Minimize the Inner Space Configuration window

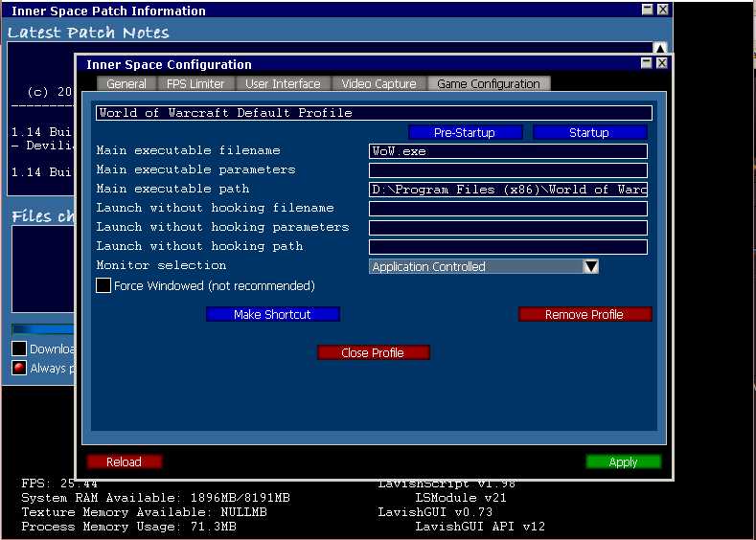pos(646,62)
